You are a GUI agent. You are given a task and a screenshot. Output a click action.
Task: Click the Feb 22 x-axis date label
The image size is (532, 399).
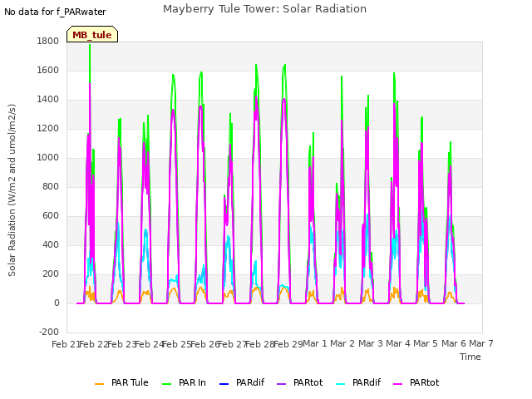coord(93,344)
